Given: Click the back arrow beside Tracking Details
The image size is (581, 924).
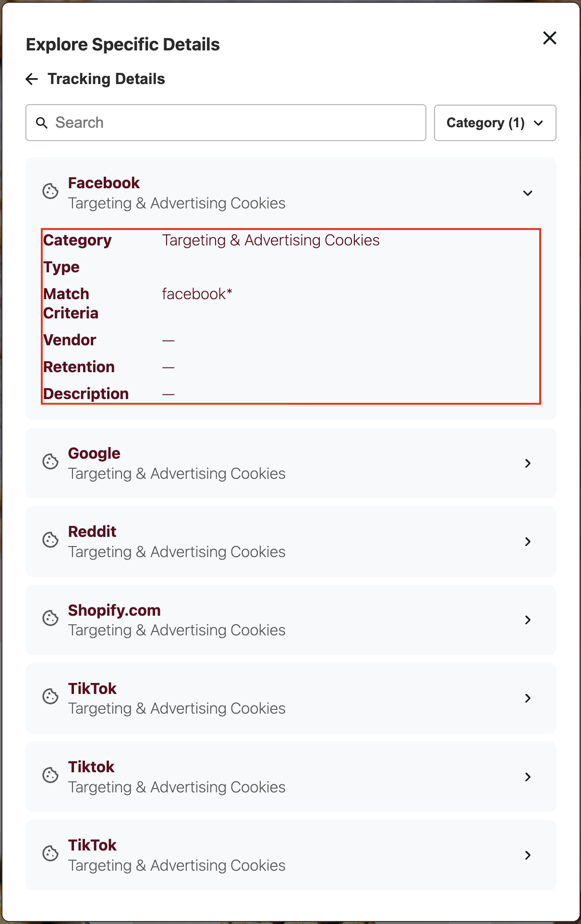Looking at the screenshot, I should pos(31,79).
